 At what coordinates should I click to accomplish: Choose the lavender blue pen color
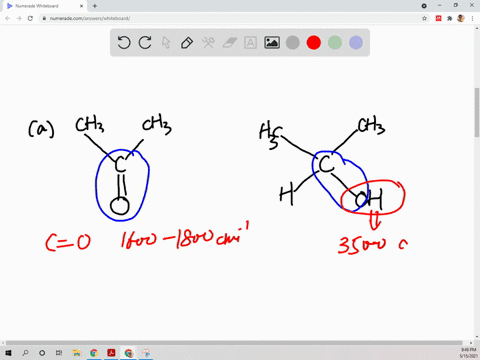356,43
